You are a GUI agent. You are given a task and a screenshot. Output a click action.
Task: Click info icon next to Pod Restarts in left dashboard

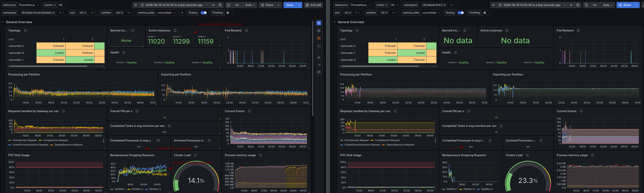click(246, 30)
